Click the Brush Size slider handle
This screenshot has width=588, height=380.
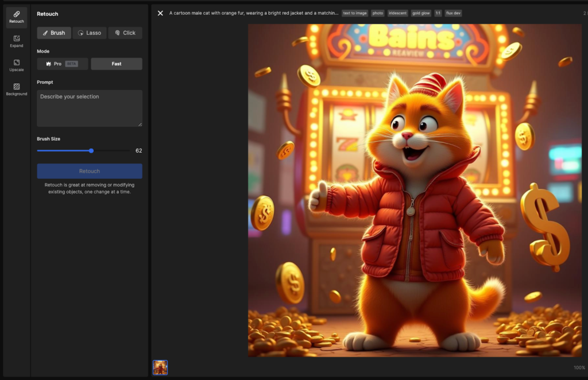click(91, 150)
